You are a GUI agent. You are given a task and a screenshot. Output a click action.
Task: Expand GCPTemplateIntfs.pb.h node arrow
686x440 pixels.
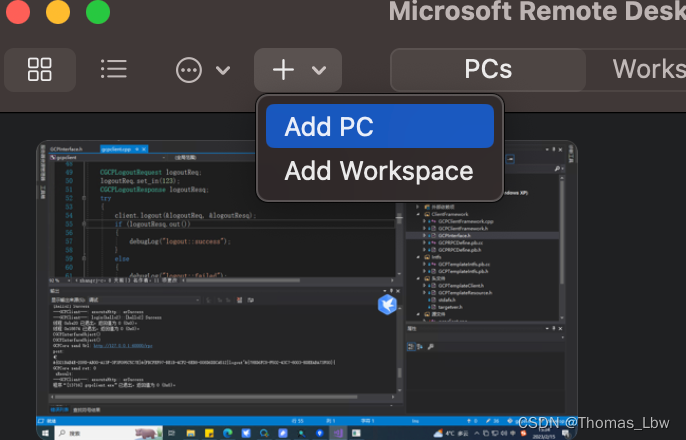point(424,271)
